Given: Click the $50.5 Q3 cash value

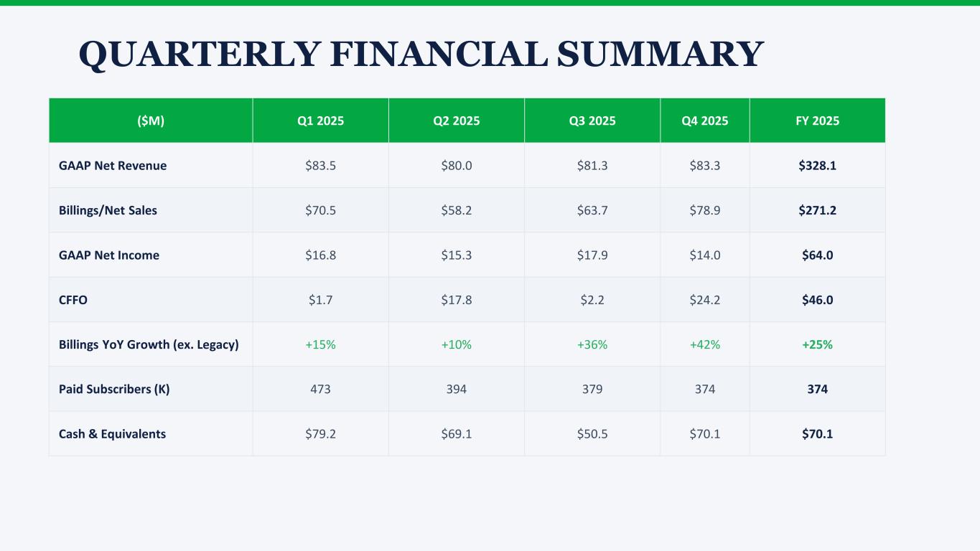Looking at the screenshot, I should click(592, 434).
